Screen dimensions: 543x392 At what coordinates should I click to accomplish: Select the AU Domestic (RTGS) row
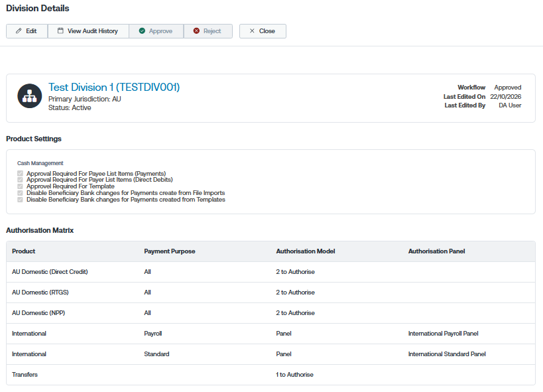click(271, 293)
